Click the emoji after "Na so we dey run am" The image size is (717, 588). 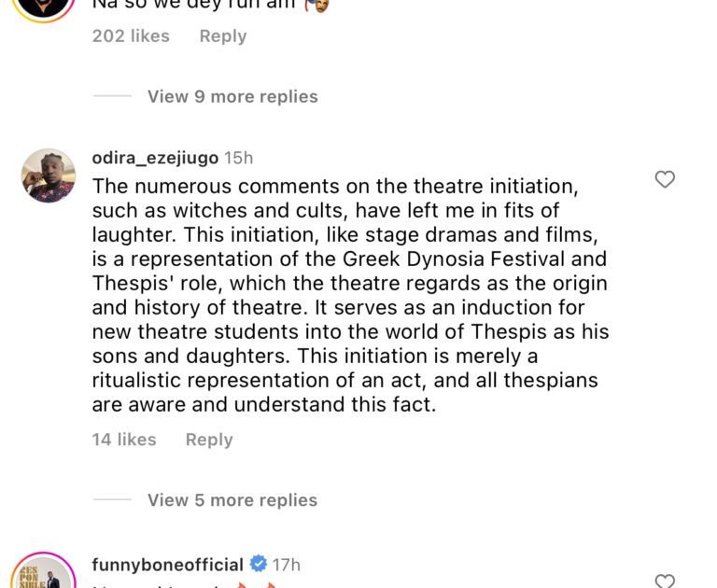click(317, 5)
